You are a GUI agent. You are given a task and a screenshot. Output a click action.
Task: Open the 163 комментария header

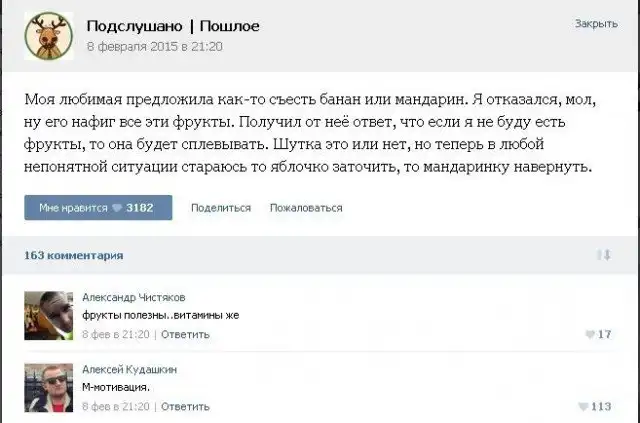coord(74,255)
